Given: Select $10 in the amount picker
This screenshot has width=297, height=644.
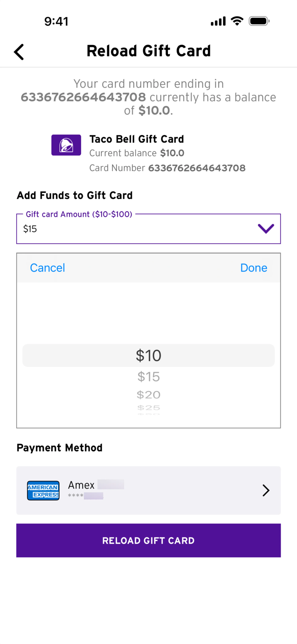Looking at the screenshot, I should (148, 355).
